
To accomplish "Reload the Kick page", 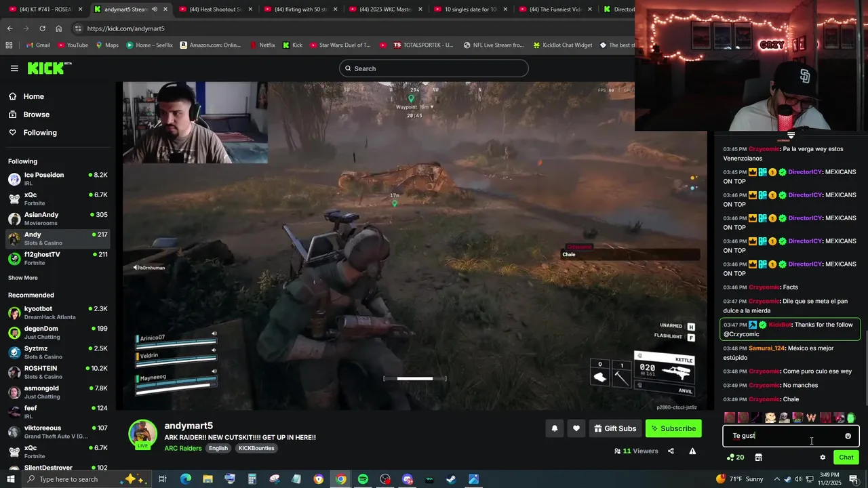I will pos(42,28).
